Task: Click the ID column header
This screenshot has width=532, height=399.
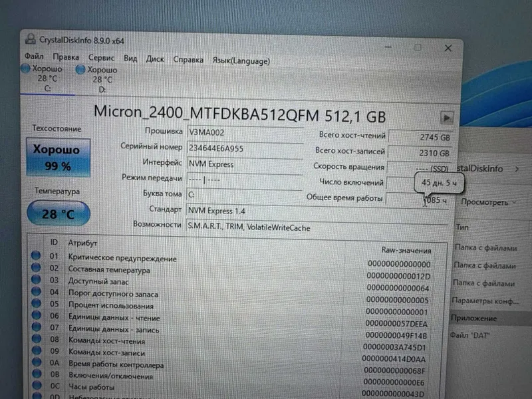Action: click(x=54, y=242)
